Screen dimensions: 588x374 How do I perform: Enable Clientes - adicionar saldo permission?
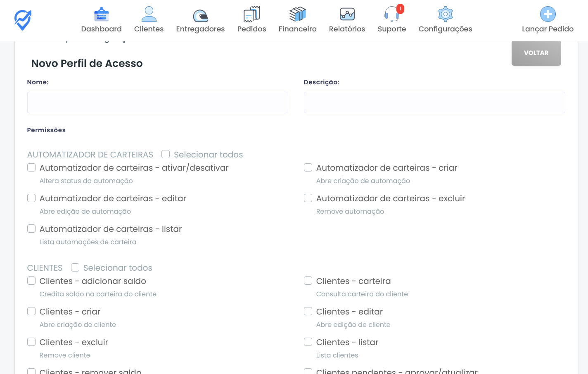tap(31, 281)
